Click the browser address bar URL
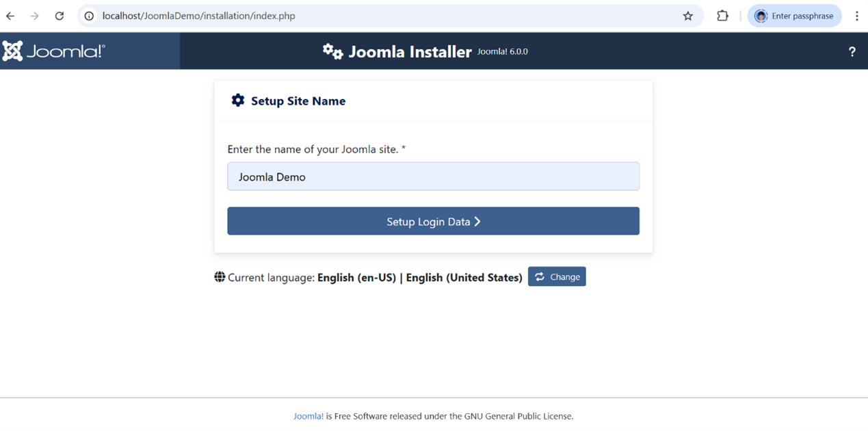This screenshot has height=431, width=868. pos(198,16)
